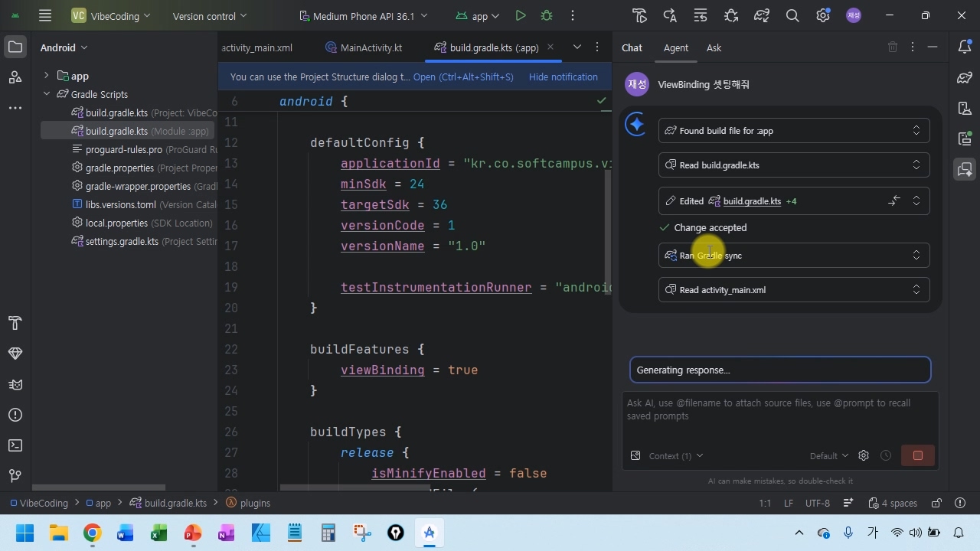Toggle read-only lock icon in status bar
This screenshot has width=980, height=551.
click(x=936, y=503)
